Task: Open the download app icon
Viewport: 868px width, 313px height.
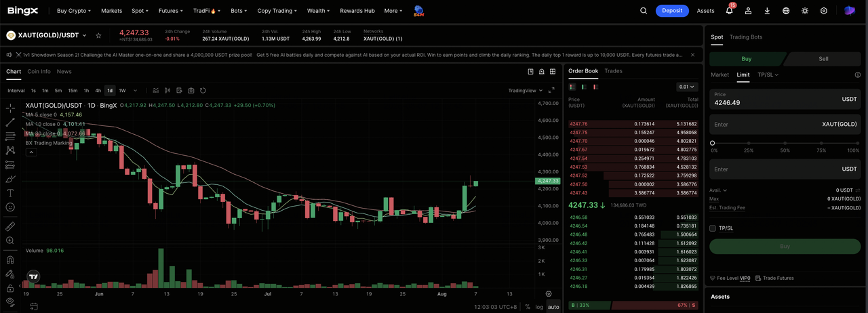Action: 767,11
